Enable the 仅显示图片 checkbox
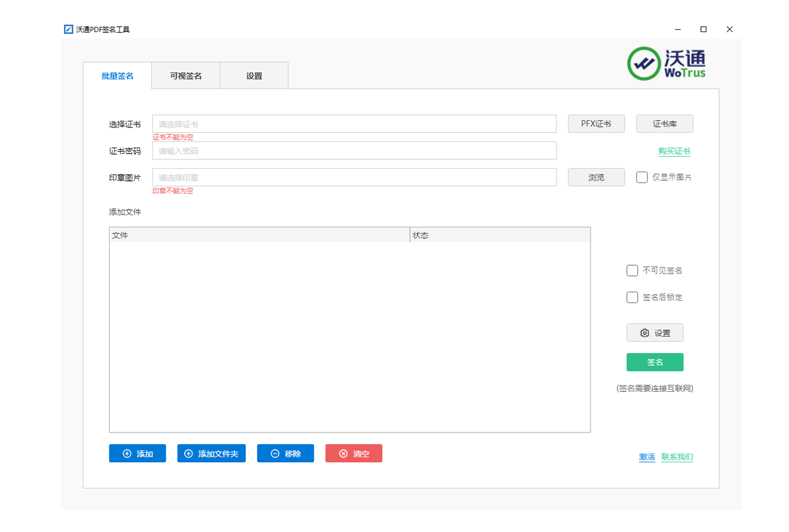 point(642,177)
